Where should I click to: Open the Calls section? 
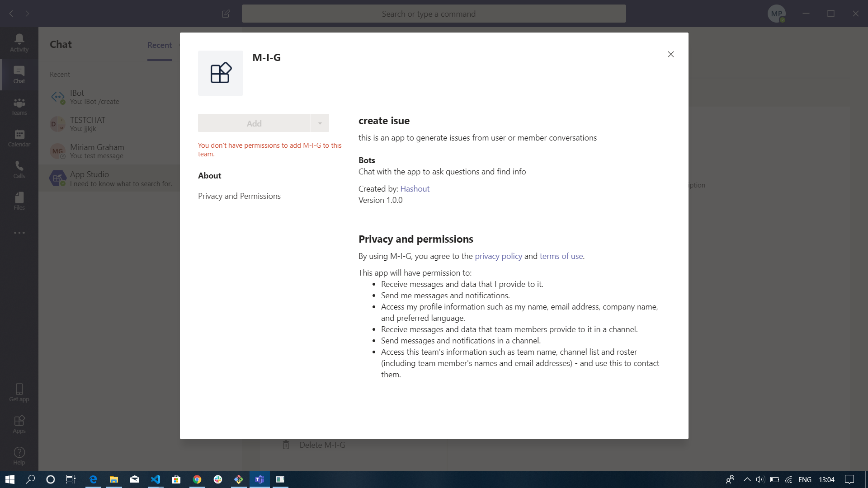click(19, 169)
